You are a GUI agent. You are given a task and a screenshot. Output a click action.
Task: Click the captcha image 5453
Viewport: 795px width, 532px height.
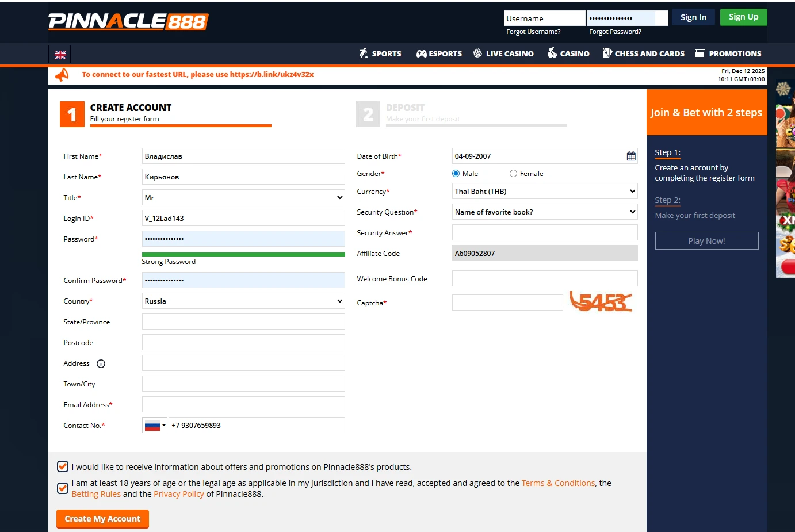coord(601,302)
